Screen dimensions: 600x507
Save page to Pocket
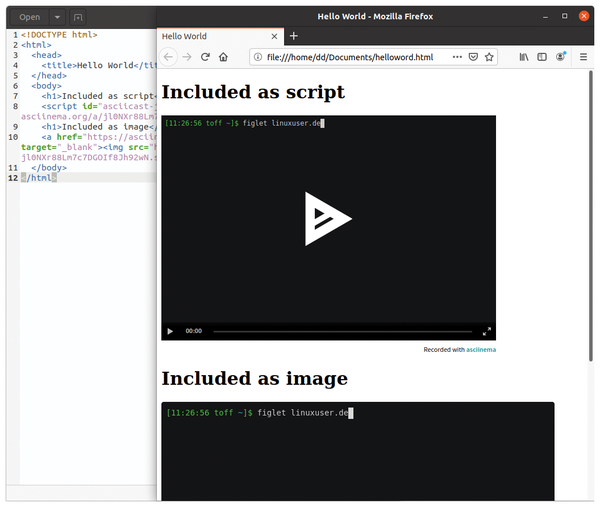[473, 57]
